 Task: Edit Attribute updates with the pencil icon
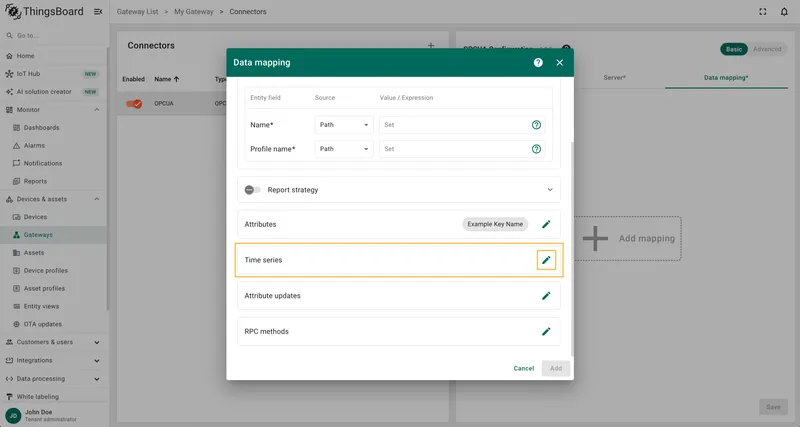pyautogui.click(x=546, y=296)
